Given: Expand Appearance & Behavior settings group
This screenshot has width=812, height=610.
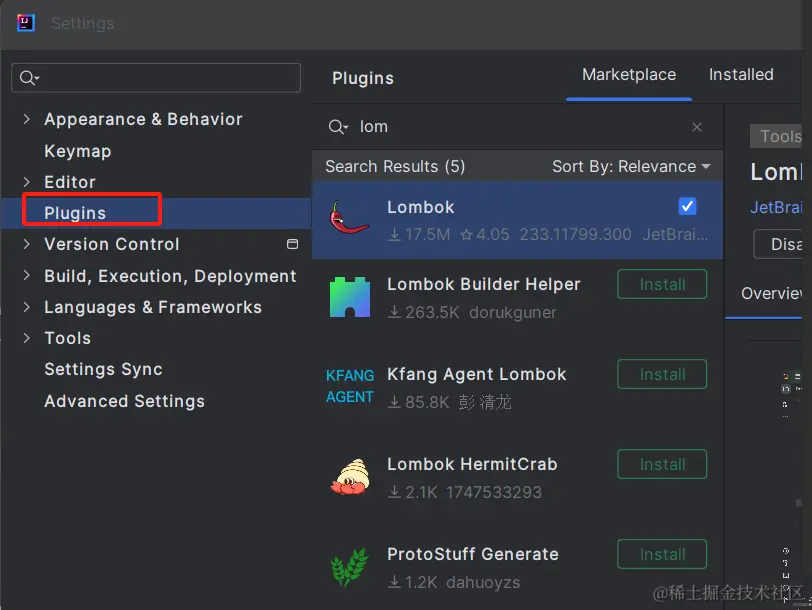Looking at the screenshot, I should coord(26,119).
